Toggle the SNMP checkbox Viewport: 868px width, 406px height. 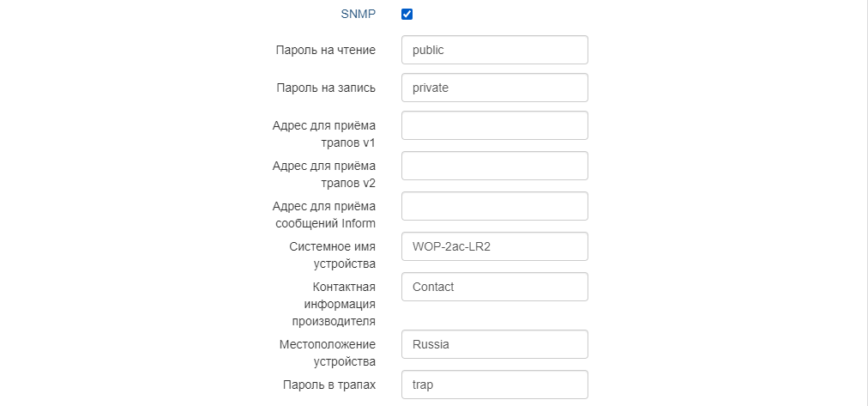[x=407, y=14]
